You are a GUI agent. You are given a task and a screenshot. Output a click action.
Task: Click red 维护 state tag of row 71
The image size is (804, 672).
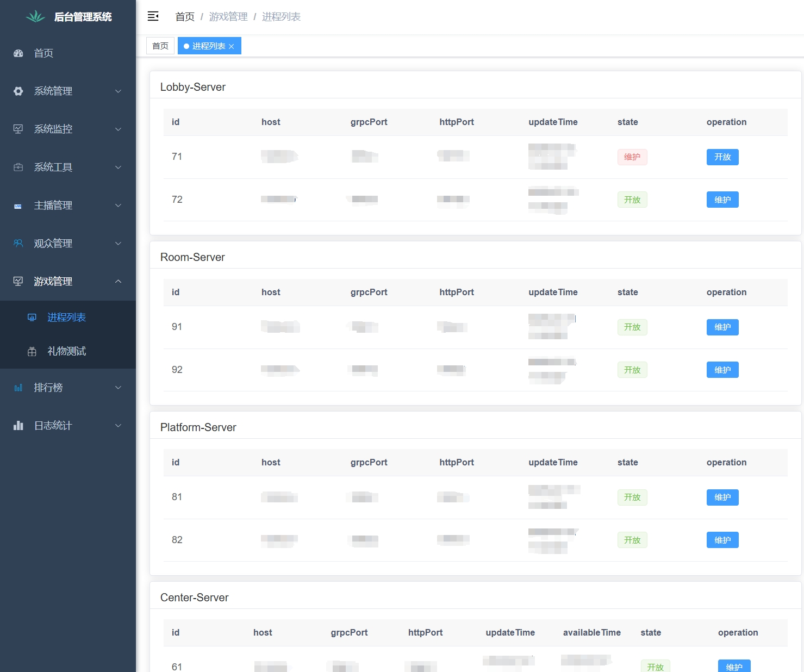tap(632, 157)
